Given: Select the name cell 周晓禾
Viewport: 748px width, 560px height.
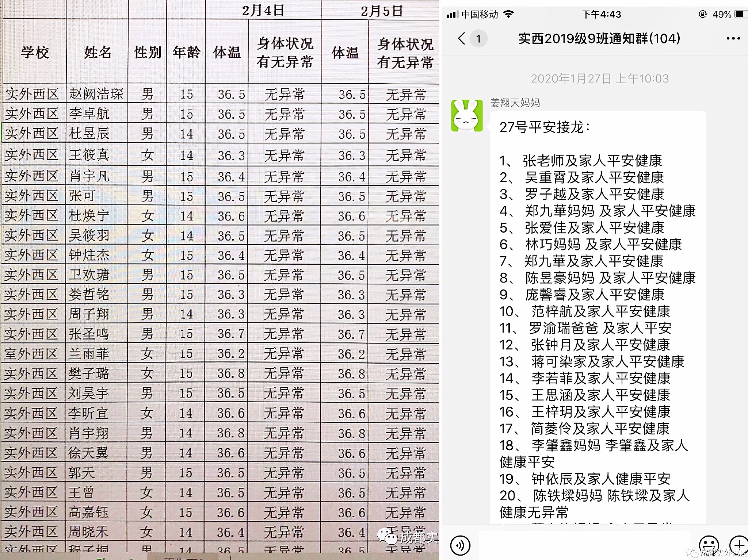Looking at the screenshot, I should click(96, 532).
